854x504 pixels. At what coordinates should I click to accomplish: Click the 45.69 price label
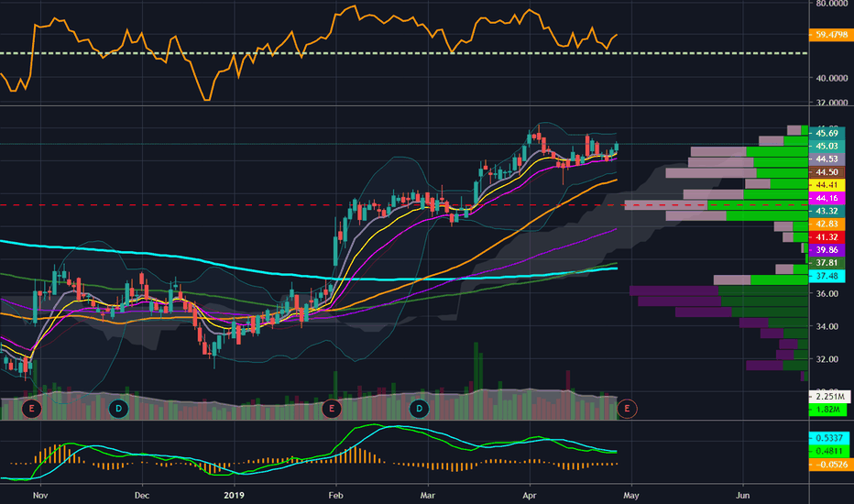pos(827,133)
